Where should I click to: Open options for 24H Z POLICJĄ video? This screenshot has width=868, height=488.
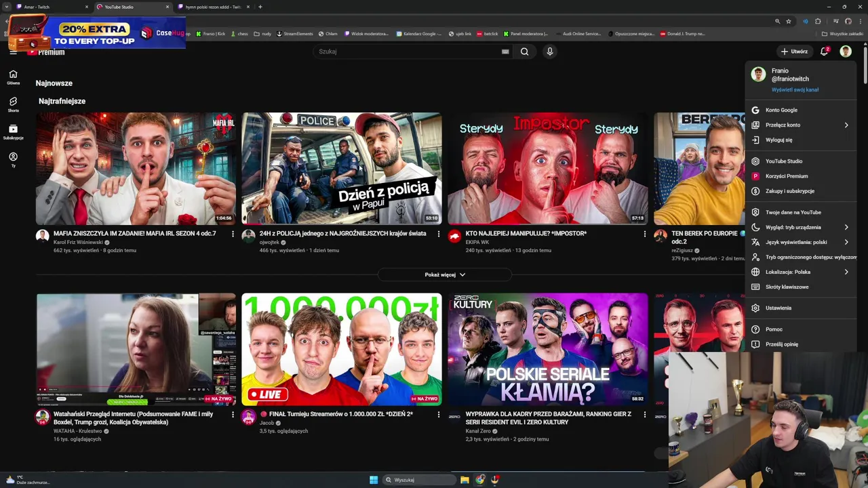[439, 234]
